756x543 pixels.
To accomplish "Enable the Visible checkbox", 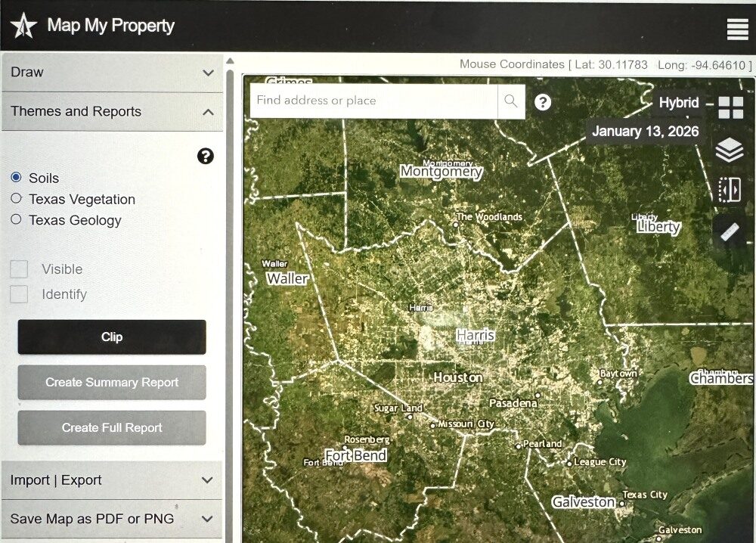I will pos(20,269).
